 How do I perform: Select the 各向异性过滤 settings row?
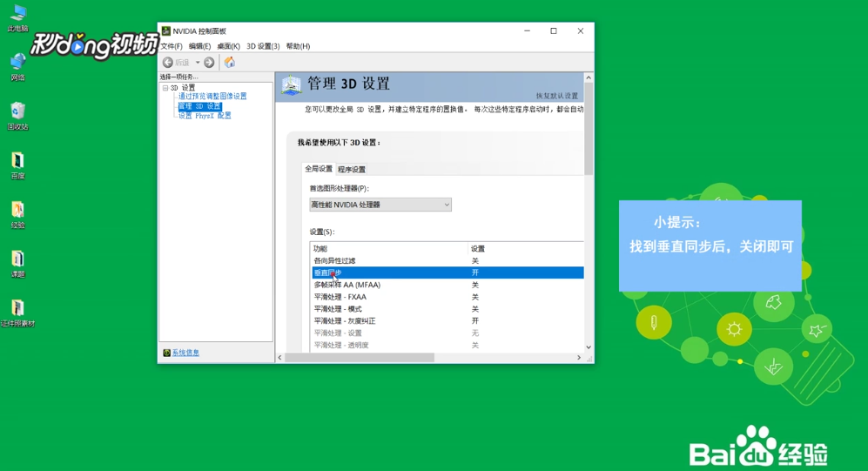[447, 260]
